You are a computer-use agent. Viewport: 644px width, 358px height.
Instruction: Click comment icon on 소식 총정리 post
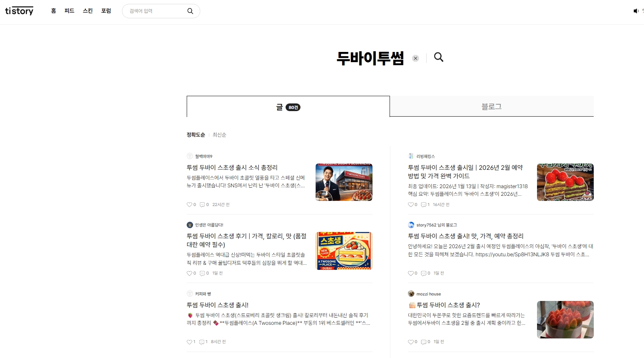[202, 205]
